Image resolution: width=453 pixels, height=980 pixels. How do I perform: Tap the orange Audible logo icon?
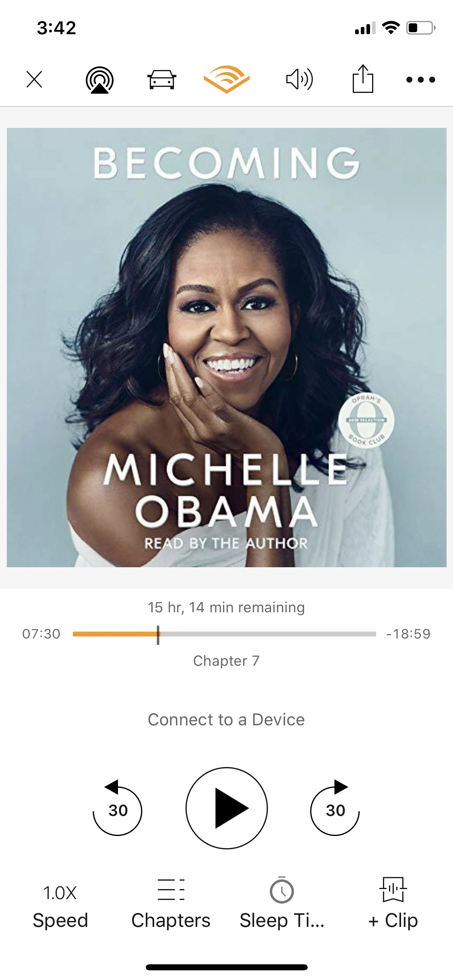[x=227, y=79]
